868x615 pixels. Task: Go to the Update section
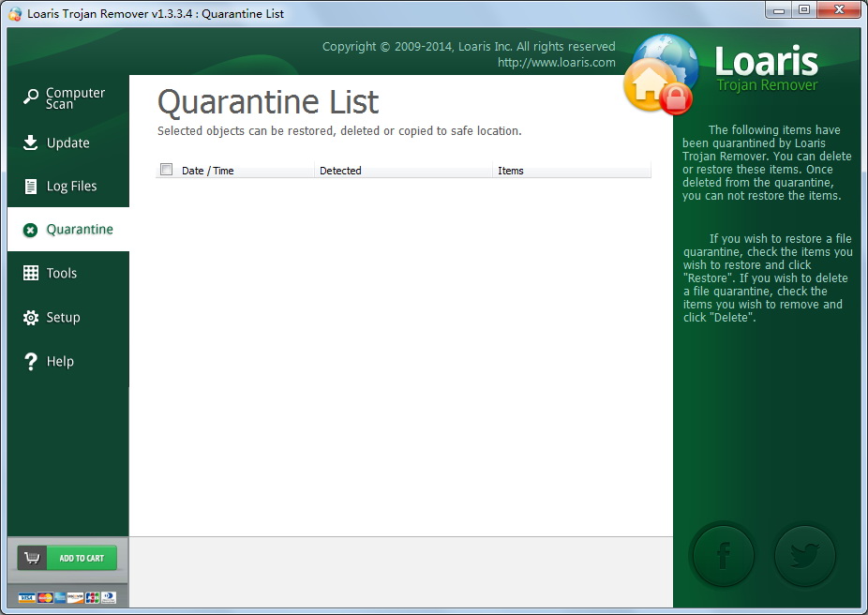click(x=68, y=142)
